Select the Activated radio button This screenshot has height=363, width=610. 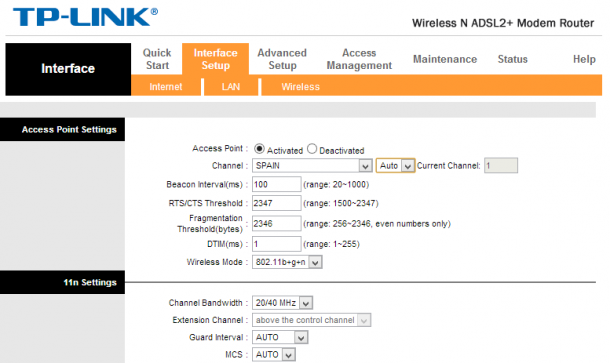(x=259, y=149)
